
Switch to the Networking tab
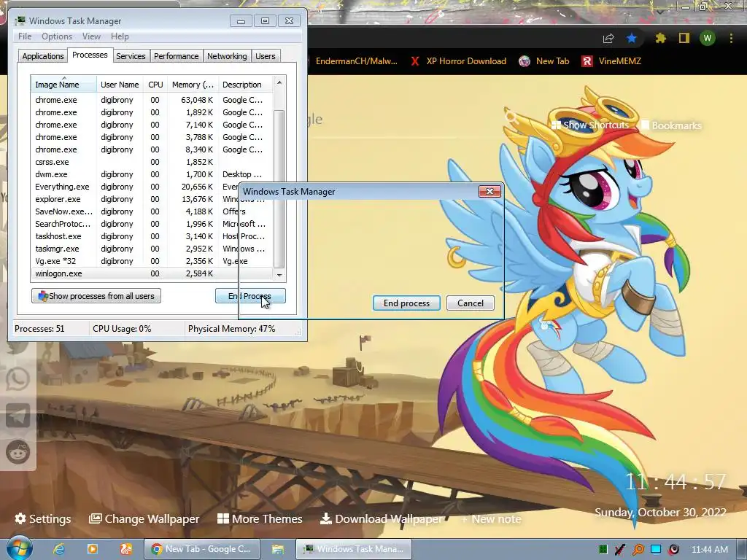pyautogui.click(x=227, y=56)
